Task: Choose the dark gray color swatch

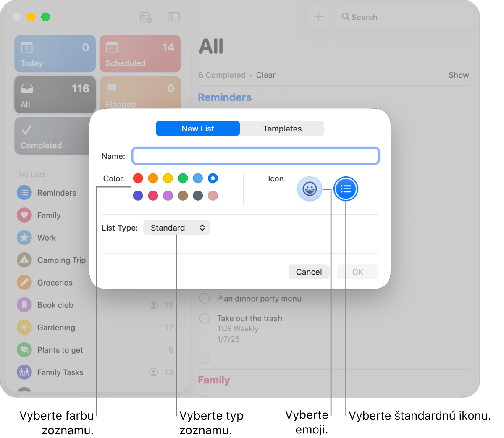Action: (x=198, y=196)
